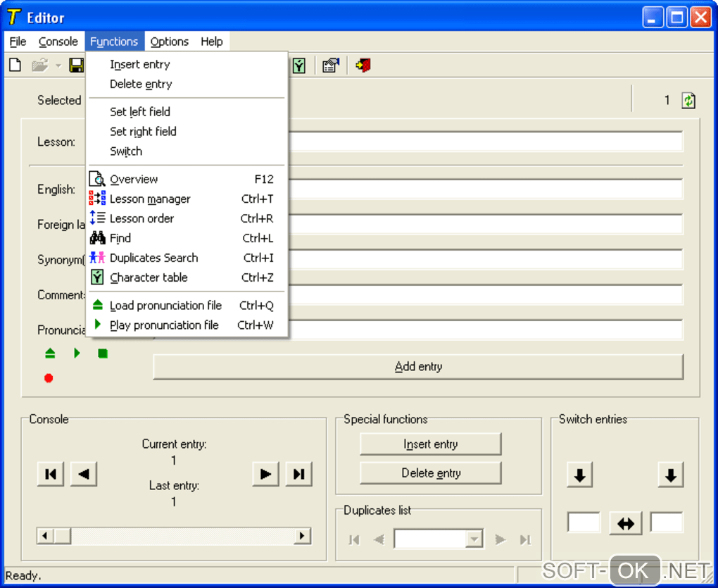The height and width of the screenshot is (588, 718).
Task: Click the left Switch entries number field
Action: coord(584,523)
